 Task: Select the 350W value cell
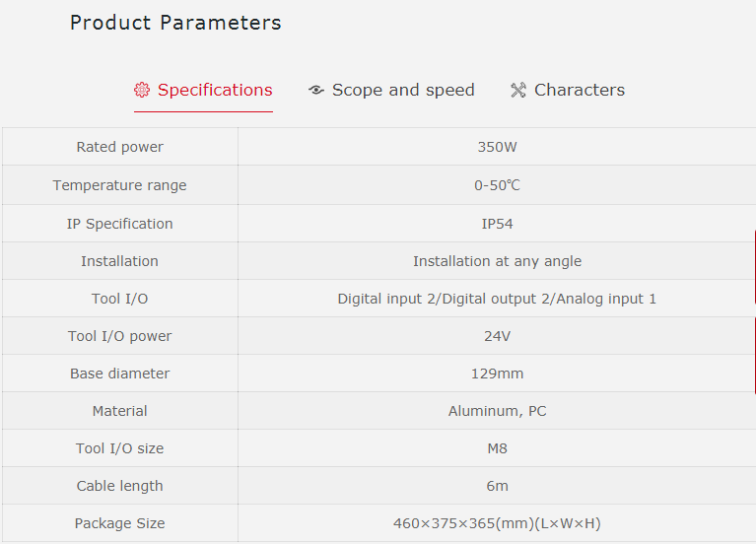pos(497,147)
